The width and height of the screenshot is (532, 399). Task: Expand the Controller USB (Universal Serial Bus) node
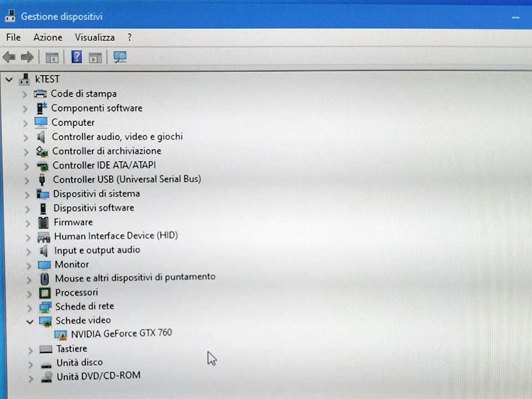27,180
